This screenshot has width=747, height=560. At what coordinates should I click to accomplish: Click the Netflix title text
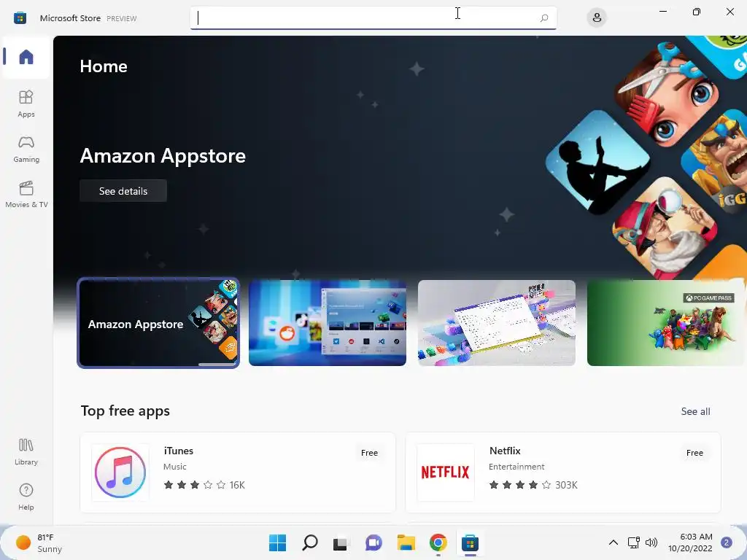[505, 451]
